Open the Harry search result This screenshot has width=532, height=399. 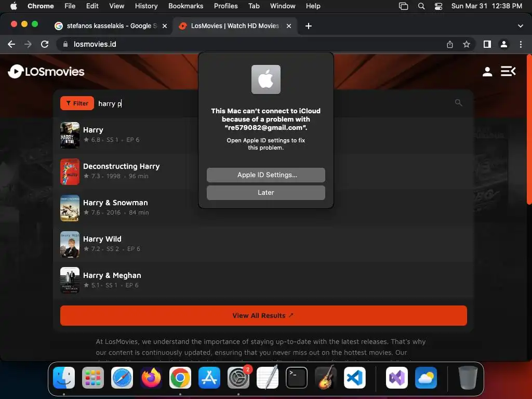tap(263, 135)
